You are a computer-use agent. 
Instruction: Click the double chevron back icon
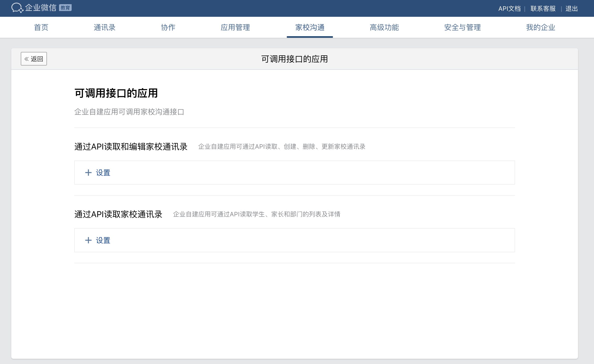coord(26,59)
